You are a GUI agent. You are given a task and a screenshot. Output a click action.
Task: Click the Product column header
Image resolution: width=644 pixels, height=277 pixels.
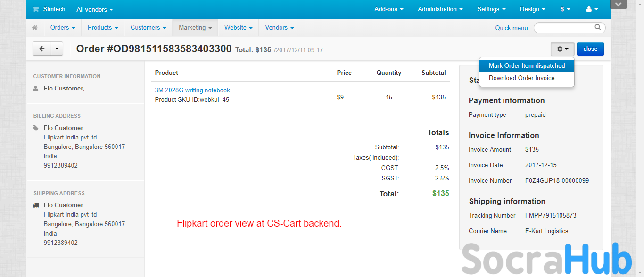(x=166, y=73)
